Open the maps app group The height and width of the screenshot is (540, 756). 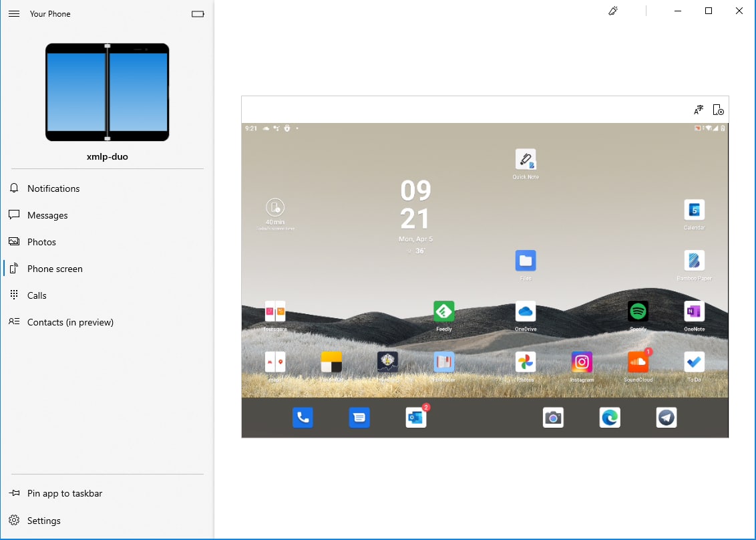click(275, 367)
